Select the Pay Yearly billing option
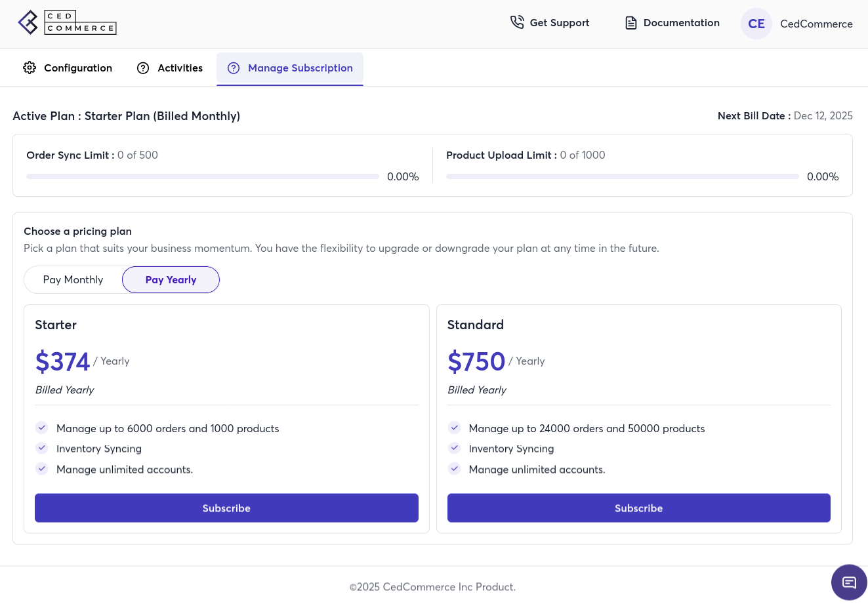 pos(171,280)
